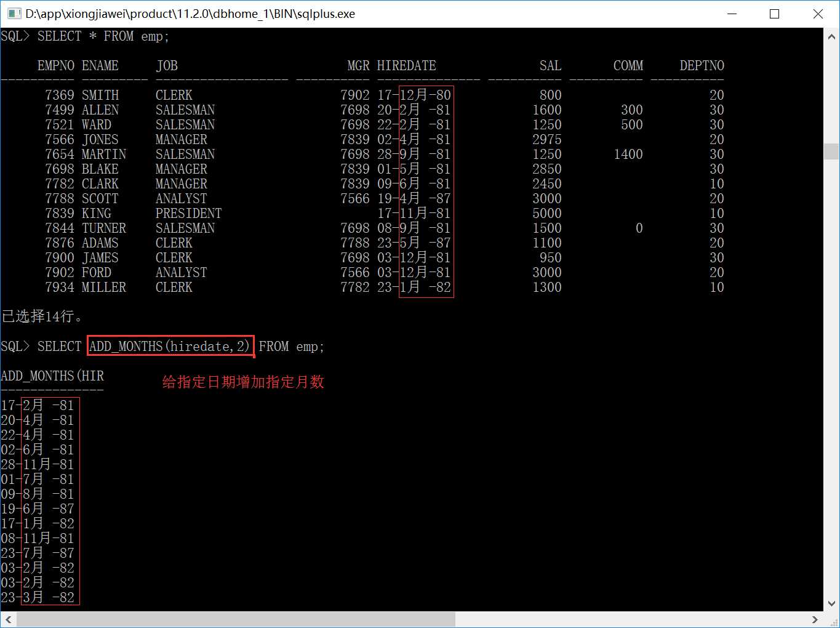Viewport: 840px width, 628px height.
Task: Click the horizontal scrollbar right arrow
Action: 815,619
